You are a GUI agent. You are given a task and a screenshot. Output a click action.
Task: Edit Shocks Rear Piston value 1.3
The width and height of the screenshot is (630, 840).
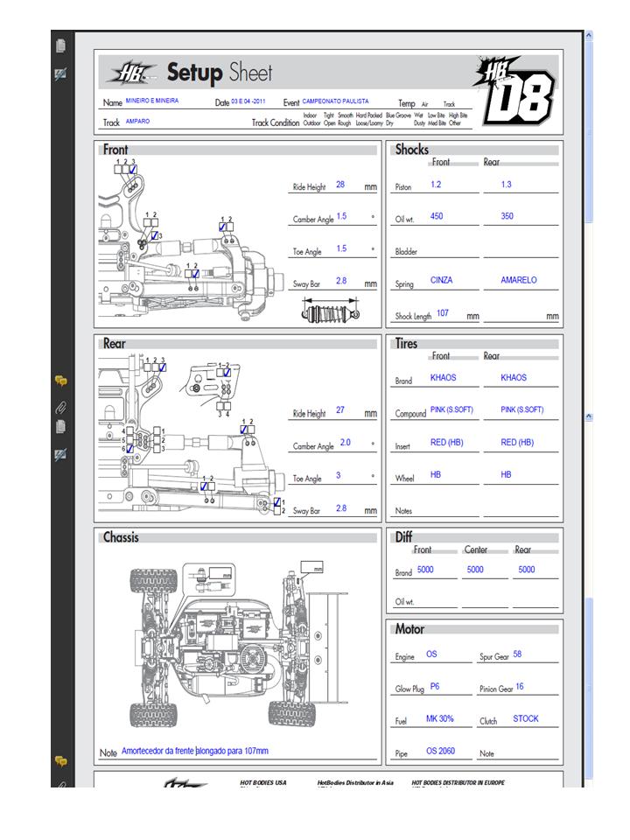(507, 185)
